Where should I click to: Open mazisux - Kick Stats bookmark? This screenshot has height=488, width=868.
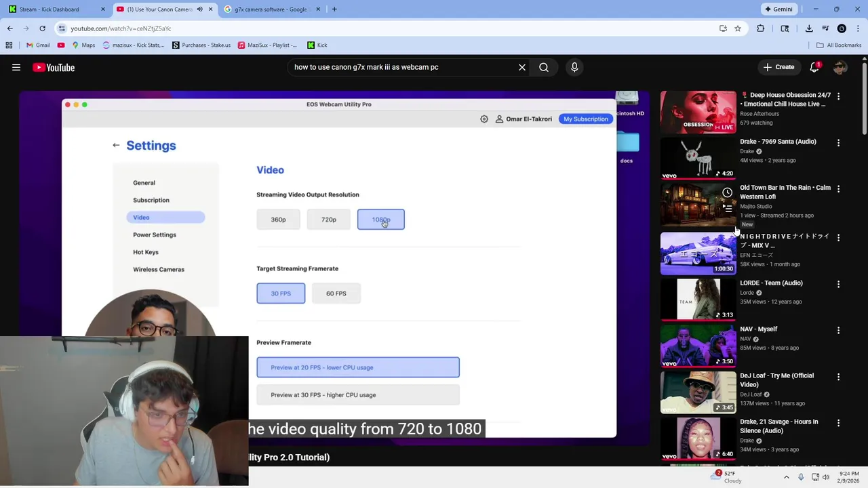point(134,45)
